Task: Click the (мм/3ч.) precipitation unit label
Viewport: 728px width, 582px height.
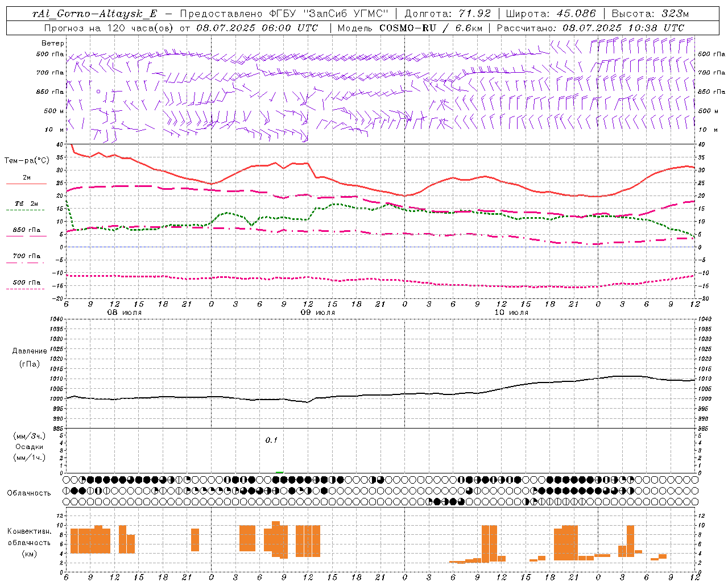Action: [30, 436]
